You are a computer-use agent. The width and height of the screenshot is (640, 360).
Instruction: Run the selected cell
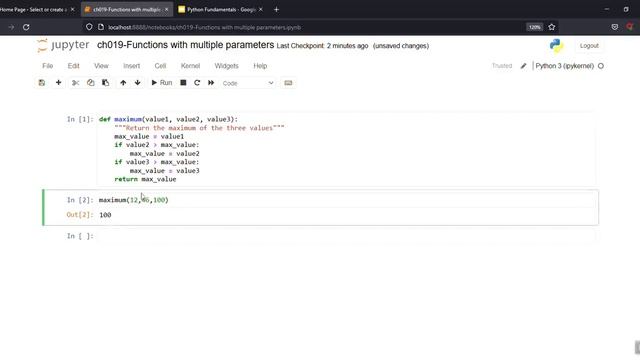click(162, 83)
